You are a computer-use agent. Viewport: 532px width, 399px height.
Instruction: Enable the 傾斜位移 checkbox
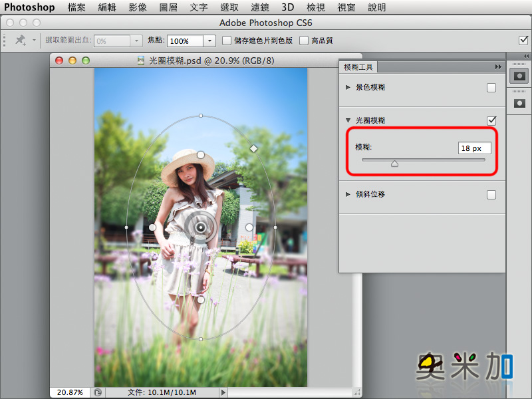pyautogui.click(x=491, y=195)
